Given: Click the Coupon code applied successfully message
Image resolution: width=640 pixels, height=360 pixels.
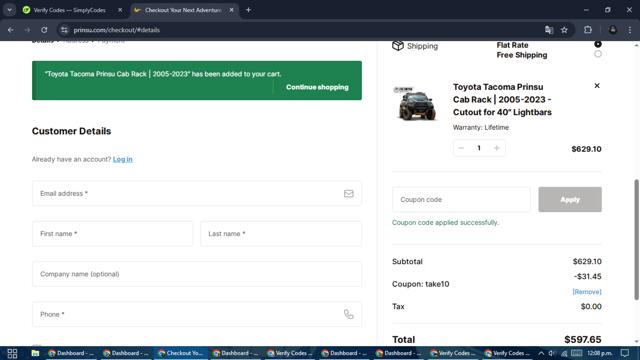Looking at the screenshot, I should [445, 222].
